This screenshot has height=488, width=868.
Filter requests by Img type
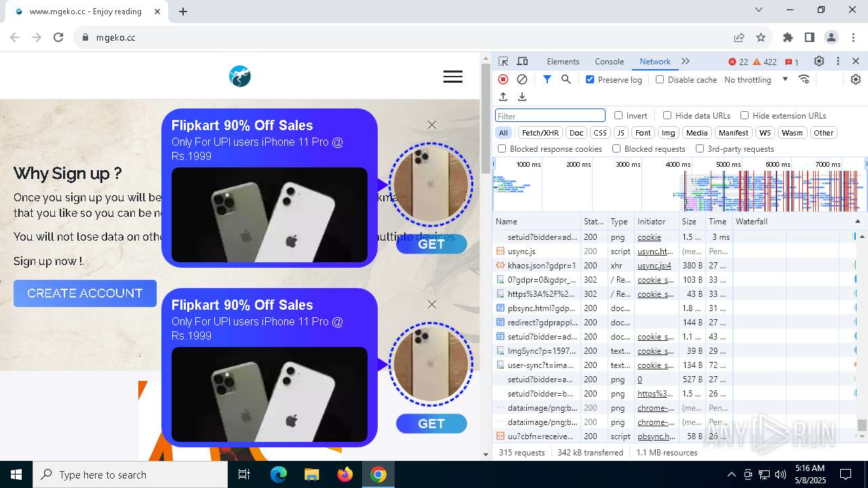pyautogui.click(x=669, y=133)
